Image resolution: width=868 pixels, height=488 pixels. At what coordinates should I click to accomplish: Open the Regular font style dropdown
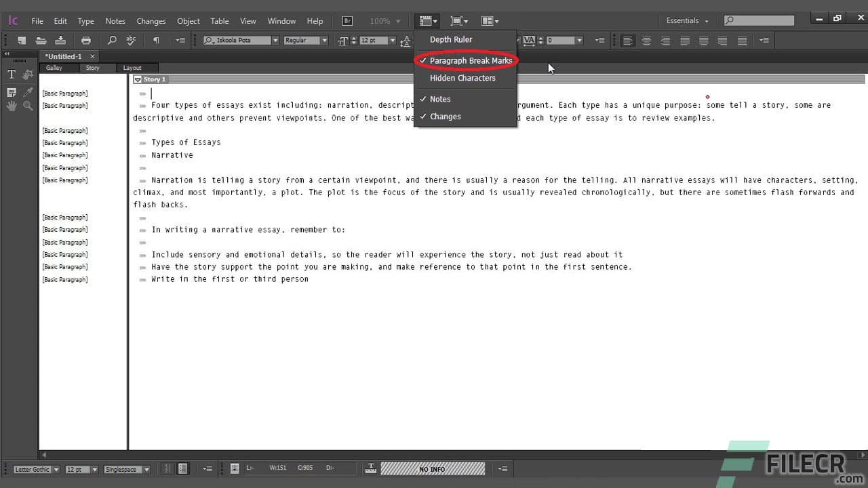(x=323, y=40)
